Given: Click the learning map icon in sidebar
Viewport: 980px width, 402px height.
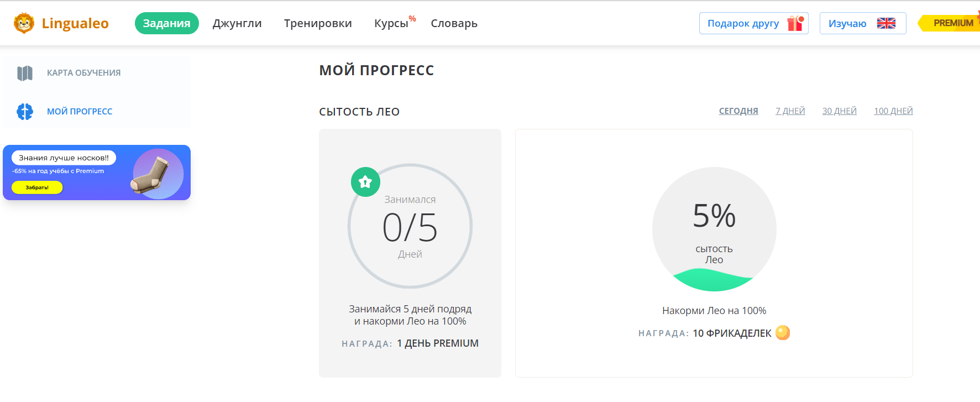Looking at the screenshot, I should coord(25,73).
